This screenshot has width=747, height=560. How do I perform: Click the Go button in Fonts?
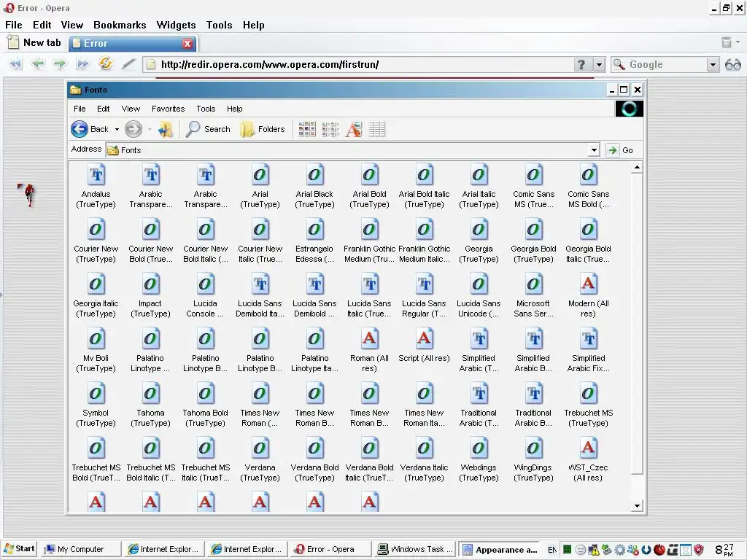[620, 150]
